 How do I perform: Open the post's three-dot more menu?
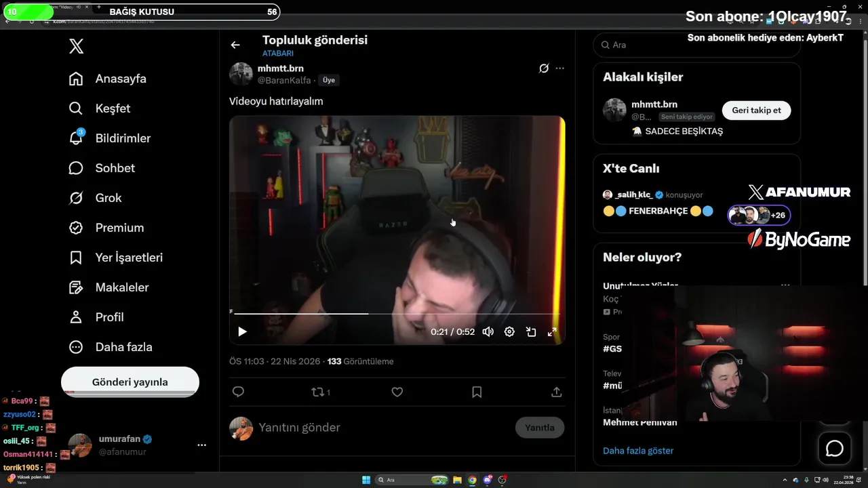point(559,68)
